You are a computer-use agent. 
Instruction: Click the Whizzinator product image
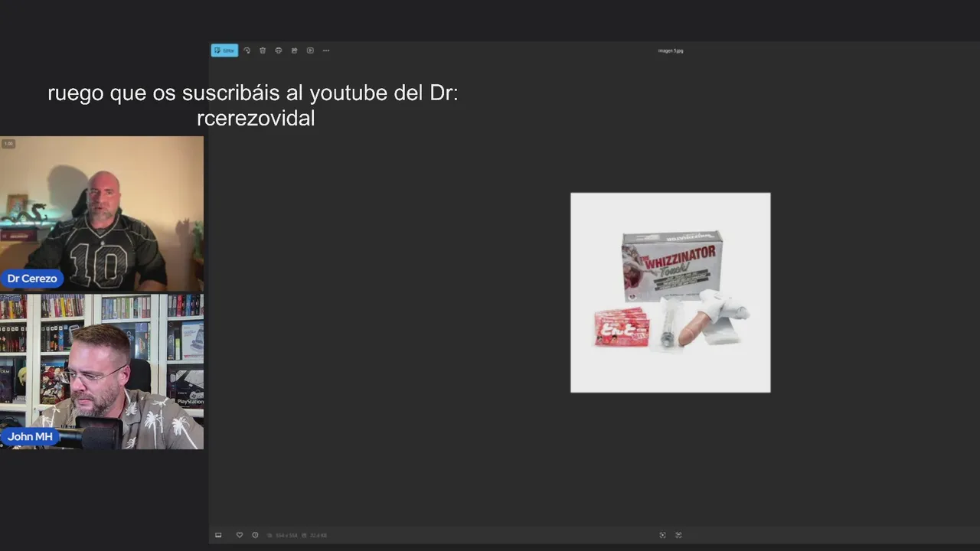pos(671,292)
